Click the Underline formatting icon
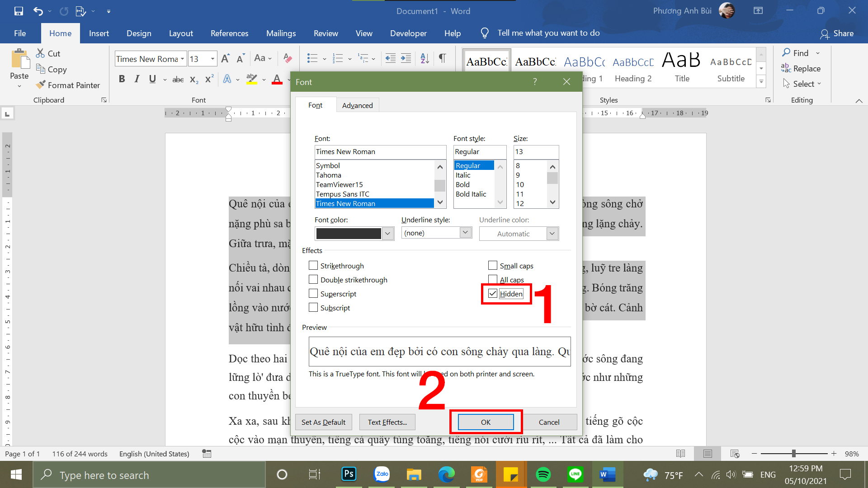Screen dimensions: 868x488 point(153,79)
